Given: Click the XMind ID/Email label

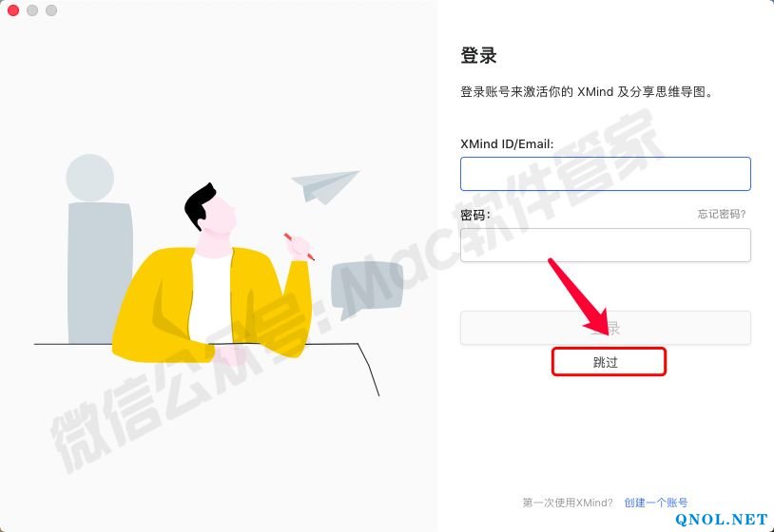Looking at the screenshot, I should 507,143.
